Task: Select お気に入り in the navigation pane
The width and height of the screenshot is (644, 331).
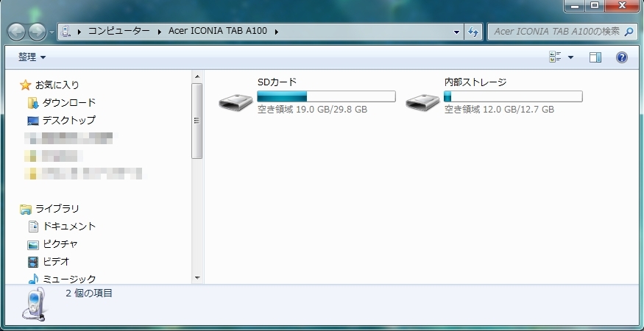Action: coord(57,85)
